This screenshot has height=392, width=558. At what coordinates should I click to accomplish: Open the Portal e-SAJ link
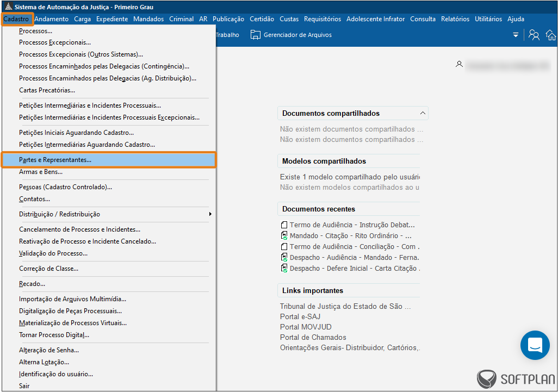pyautogui.click(x=300, y=316)
